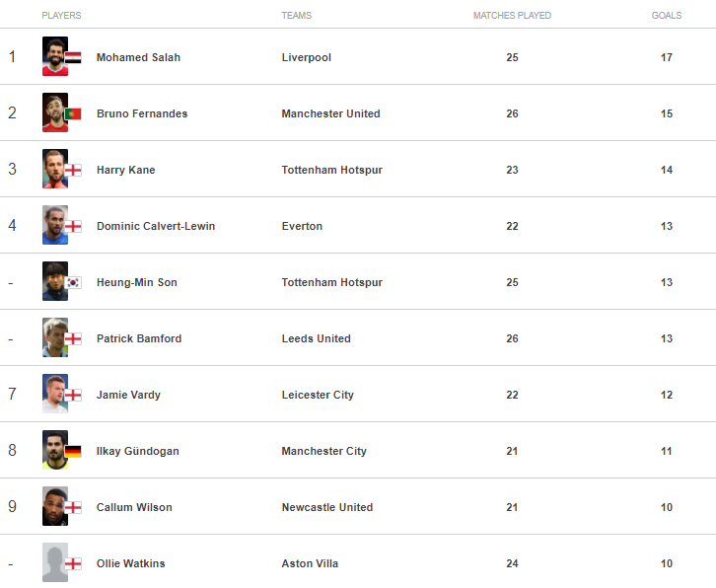Screen dimensions: 716x588
Task: Open the Callum Wilson player name link
Action: tap(134, 507)
